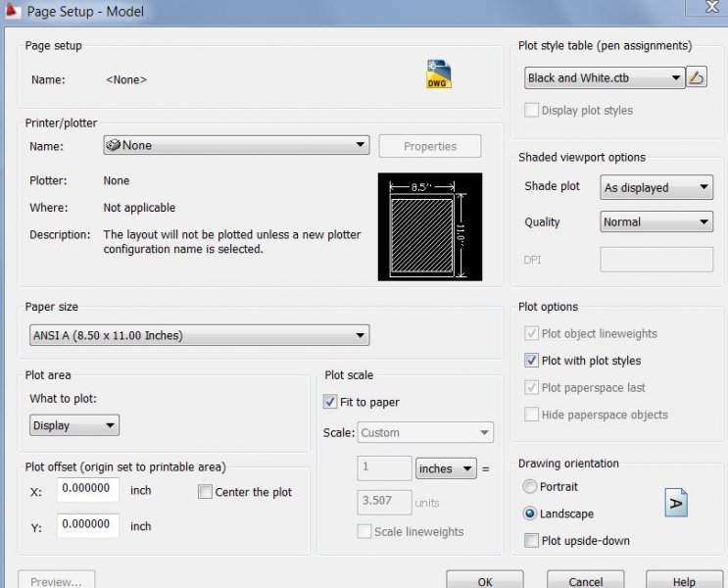The width and height of the screenshot is (728, 588).
Task: Click the AutoCAD logo in title bar
Action: 13,10
